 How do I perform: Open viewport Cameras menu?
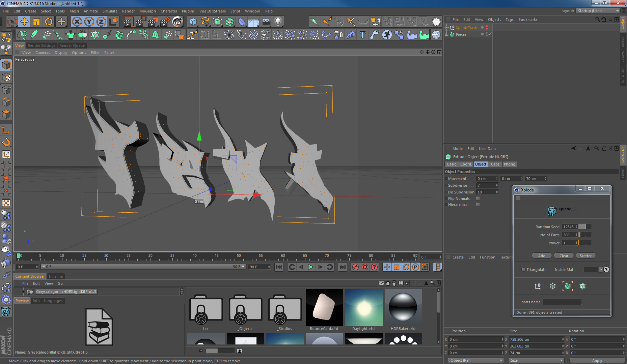click(x=43, y=53)
